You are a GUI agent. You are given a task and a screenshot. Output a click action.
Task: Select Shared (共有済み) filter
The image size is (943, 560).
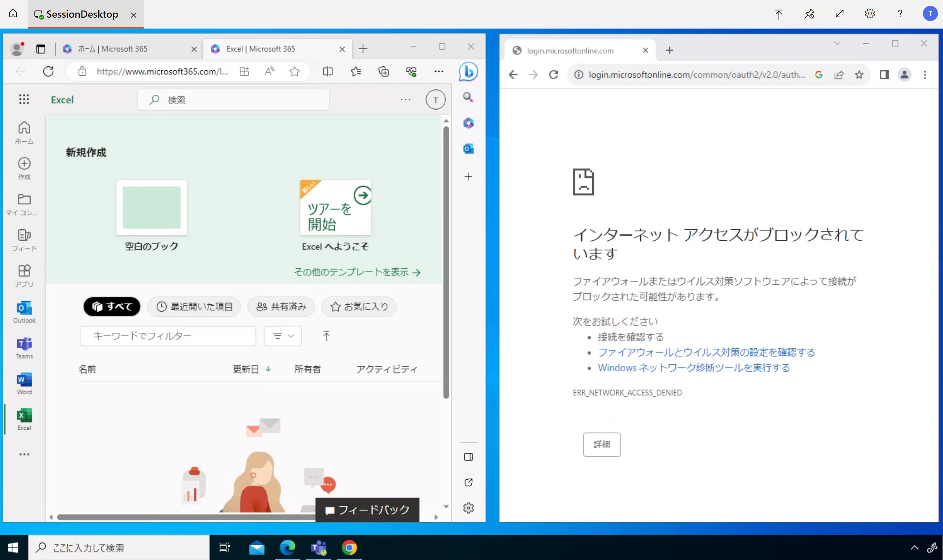(281, 307)
